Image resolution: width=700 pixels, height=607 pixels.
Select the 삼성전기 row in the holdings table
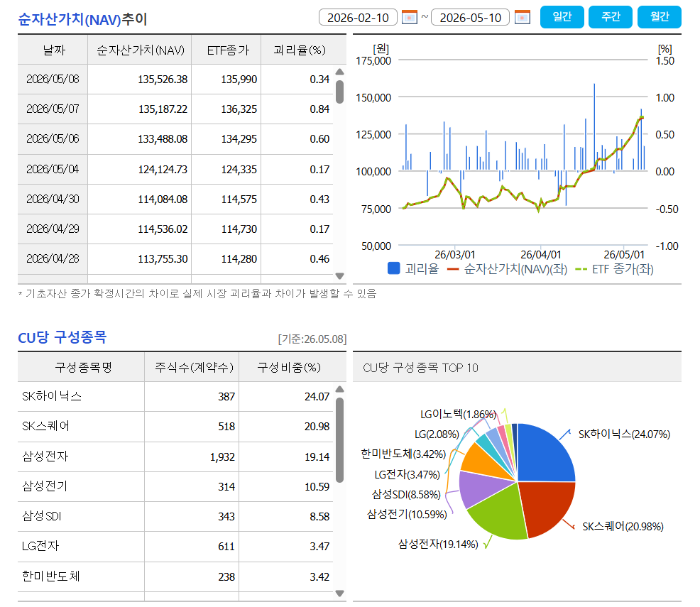click(175, 486)
